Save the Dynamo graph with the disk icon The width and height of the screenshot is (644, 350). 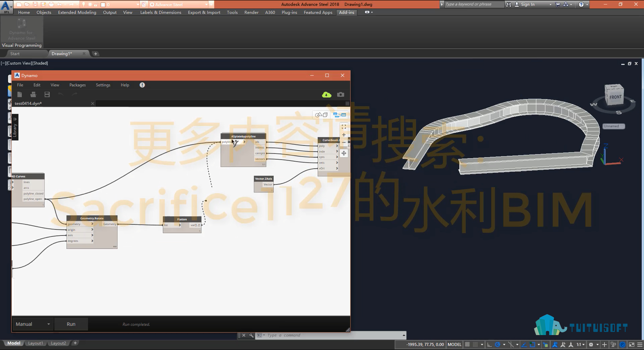47,94
